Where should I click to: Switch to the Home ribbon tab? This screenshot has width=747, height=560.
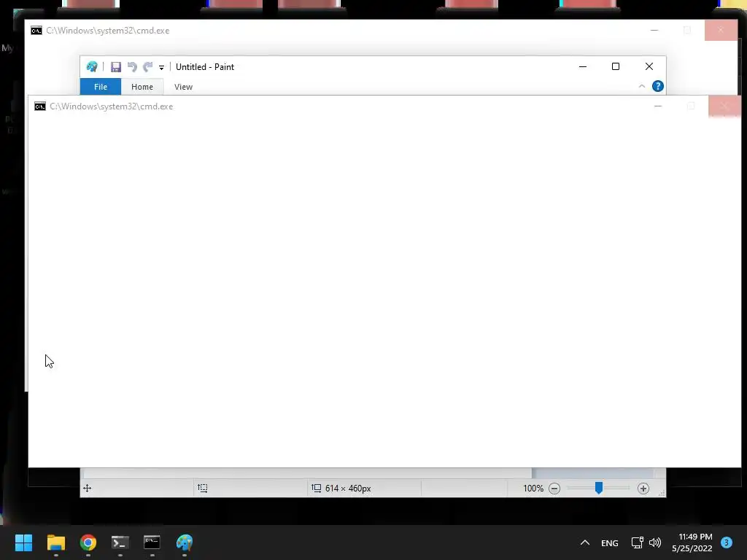coord(142,87)
